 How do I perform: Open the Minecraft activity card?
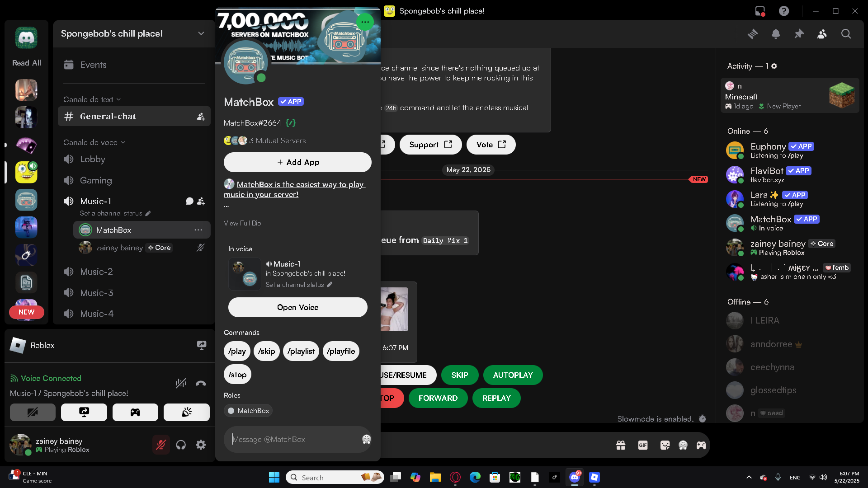790,96
